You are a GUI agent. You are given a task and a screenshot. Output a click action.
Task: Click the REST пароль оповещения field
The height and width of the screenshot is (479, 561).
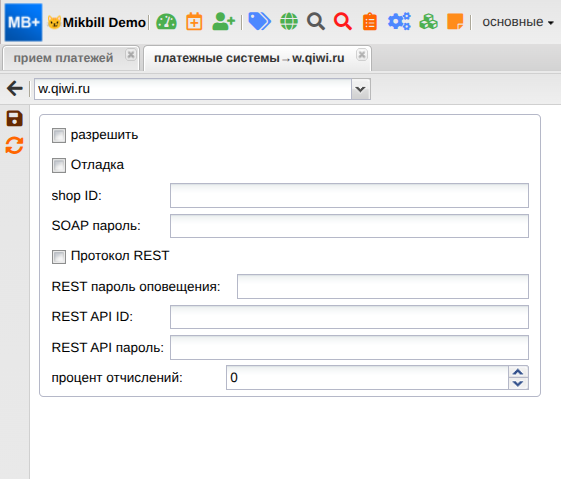coord(383,286)
